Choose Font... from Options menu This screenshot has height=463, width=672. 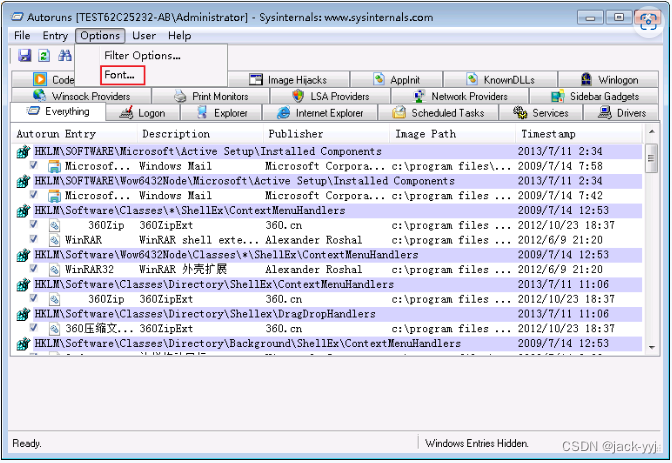[122, 75]
